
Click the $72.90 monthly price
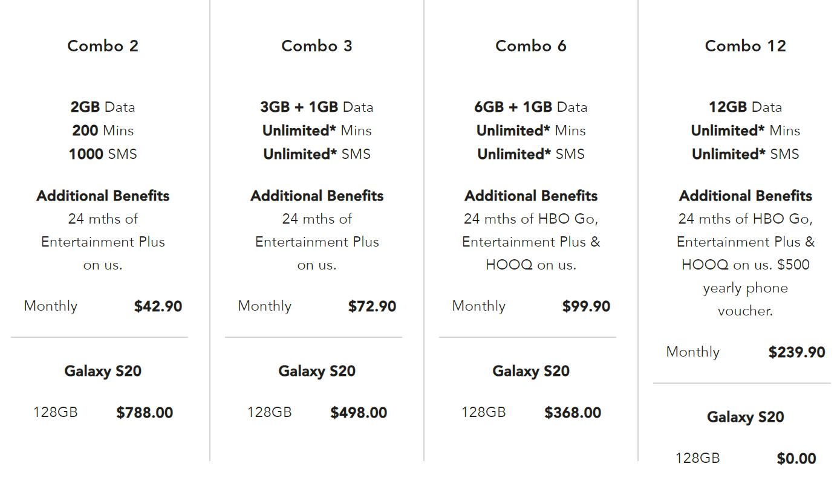(x=372, y=306)
